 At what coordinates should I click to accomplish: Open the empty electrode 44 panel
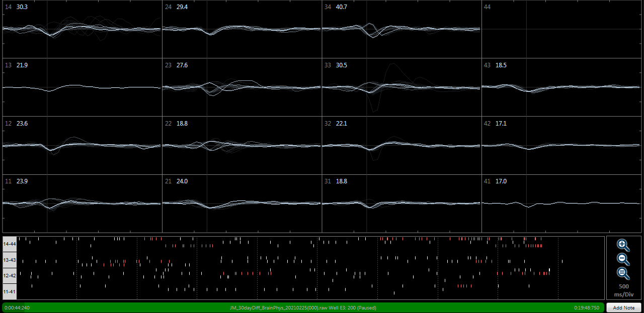point(561,29)
